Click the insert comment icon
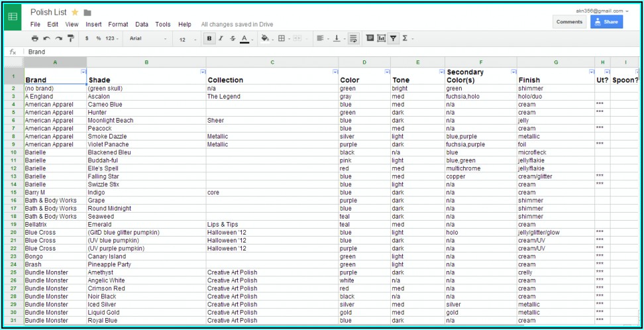 pos(370,38)
